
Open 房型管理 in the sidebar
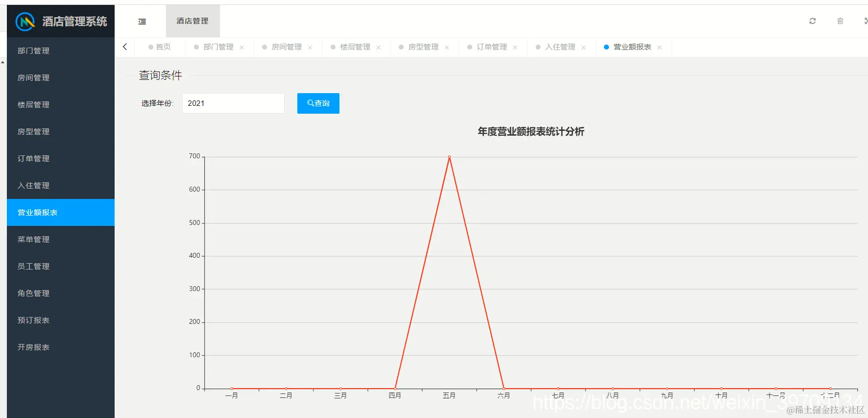(61, 131)
